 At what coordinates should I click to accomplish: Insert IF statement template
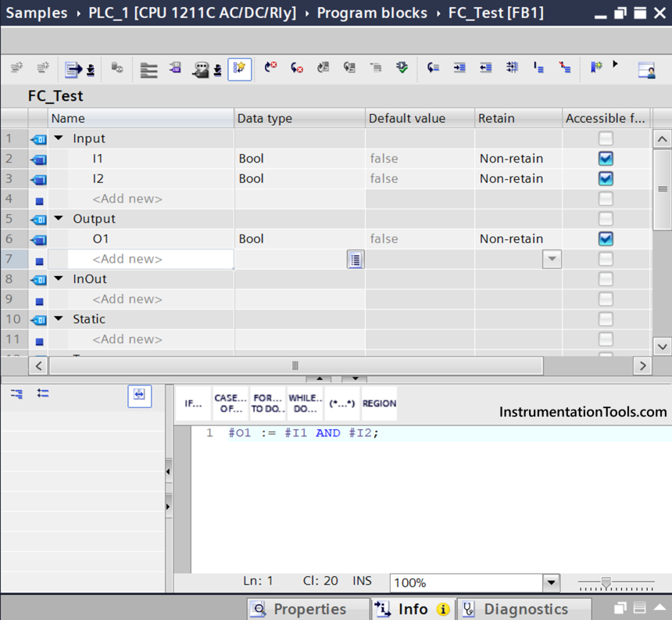[193, 403]
